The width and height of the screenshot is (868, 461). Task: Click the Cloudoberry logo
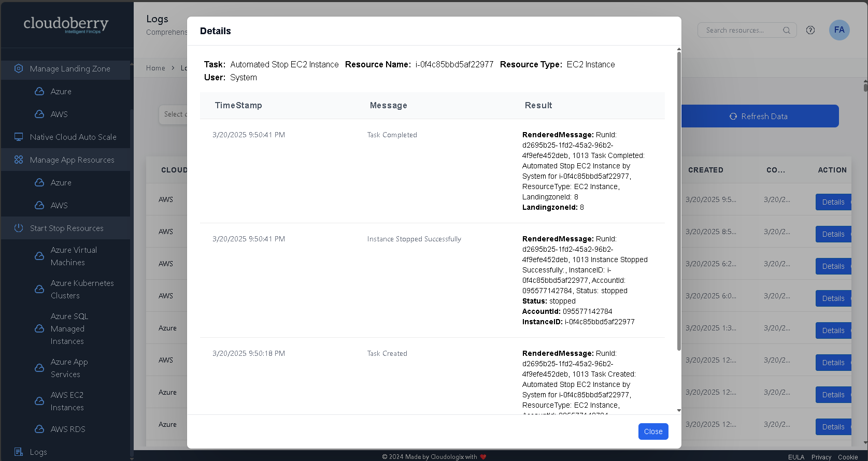[x=66, y=24]
